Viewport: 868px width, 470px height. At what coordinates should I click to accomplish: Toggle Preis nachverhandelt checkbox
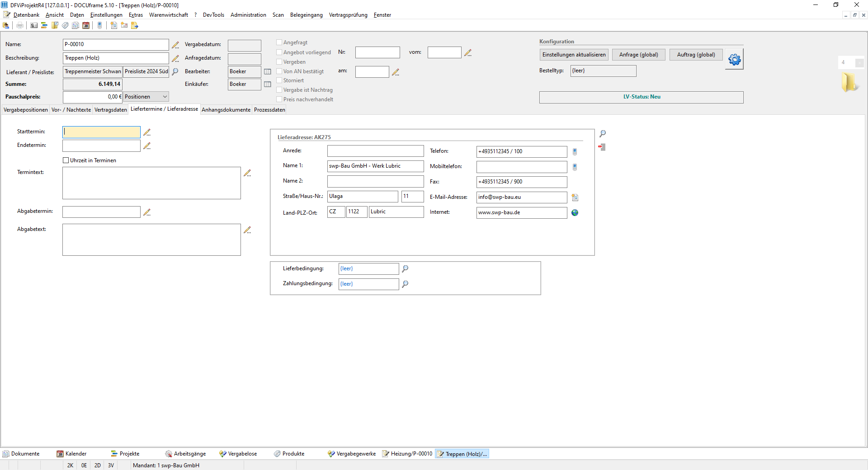coord(279,99)
